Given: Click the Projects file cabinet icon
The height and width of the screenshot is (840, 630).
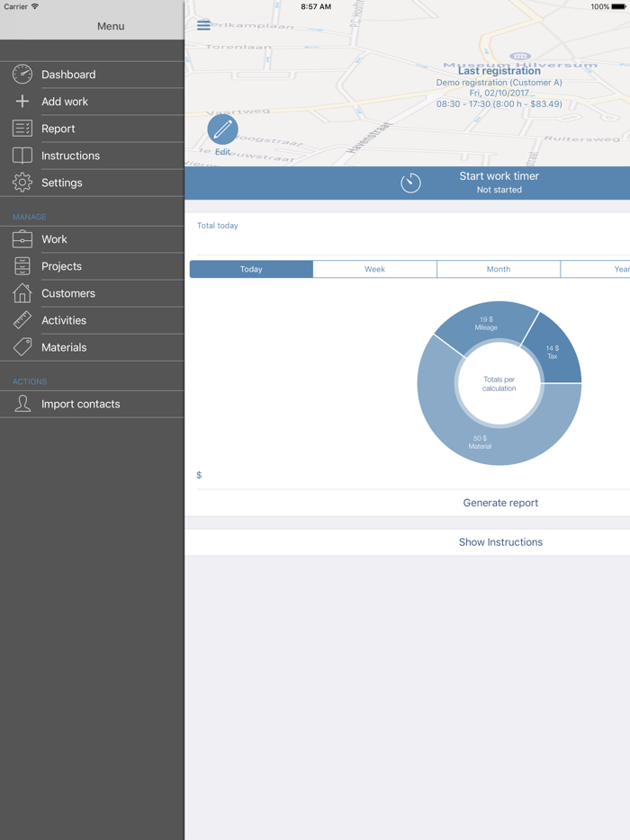Looking at the screenshot, I should pyautogui.click(x=22, y=266).
